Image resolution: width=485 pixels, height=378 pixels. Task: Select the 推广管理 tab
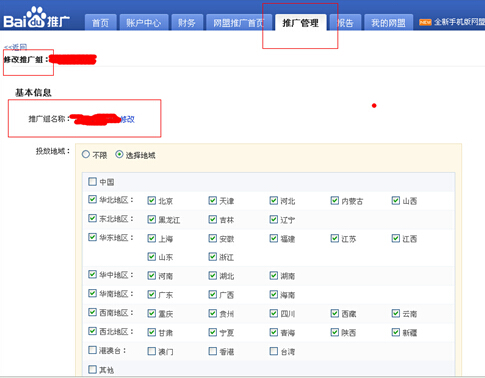click(x=300, y=23)
